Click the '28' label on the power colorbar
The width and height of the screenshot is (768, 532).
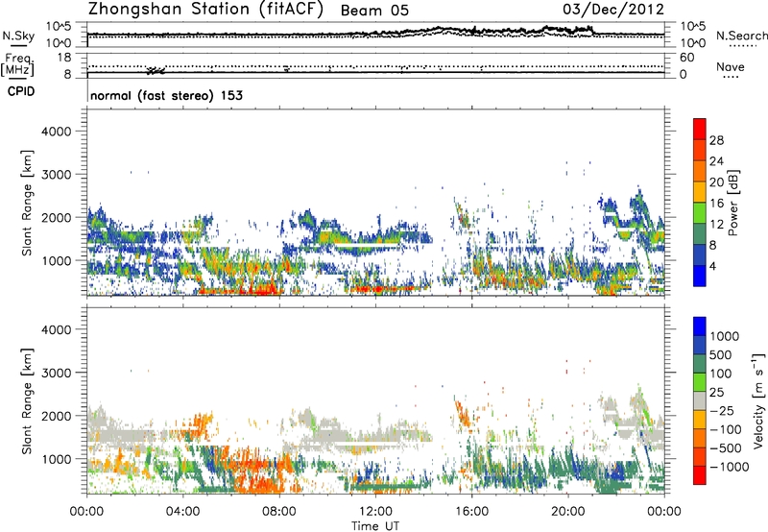coord(716,140)
